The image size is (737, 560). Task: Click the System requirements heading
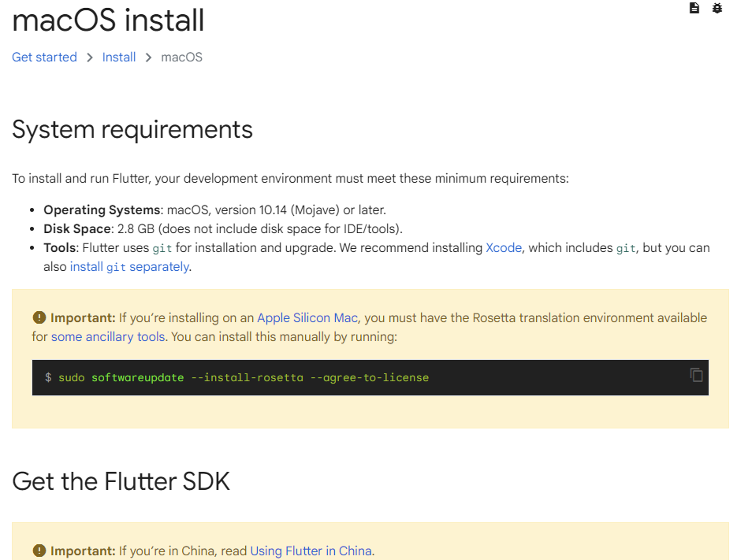[132, 130]
